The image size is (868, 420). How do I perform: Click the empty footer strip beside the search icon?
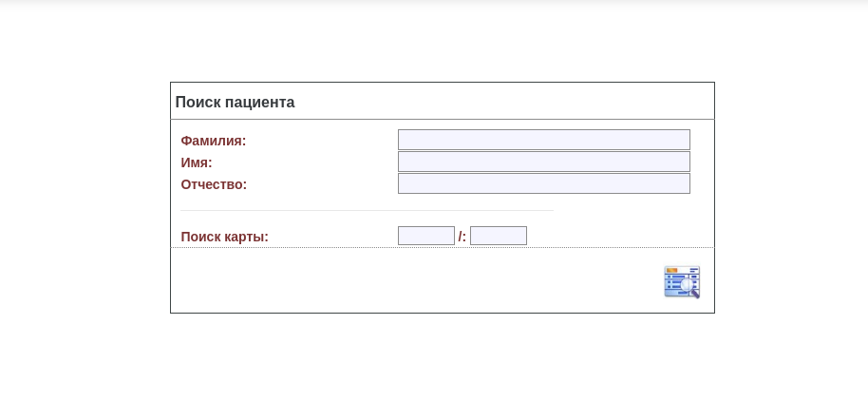coord(408,281)
